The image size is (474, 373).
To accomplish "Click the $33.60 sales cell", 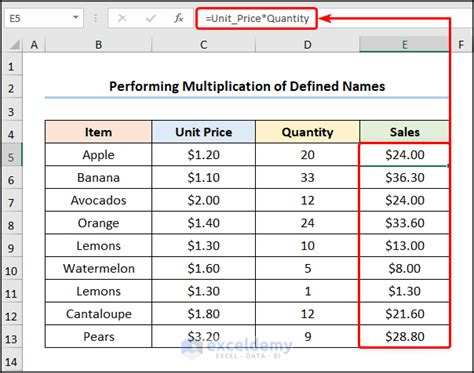I will point(404,223).
